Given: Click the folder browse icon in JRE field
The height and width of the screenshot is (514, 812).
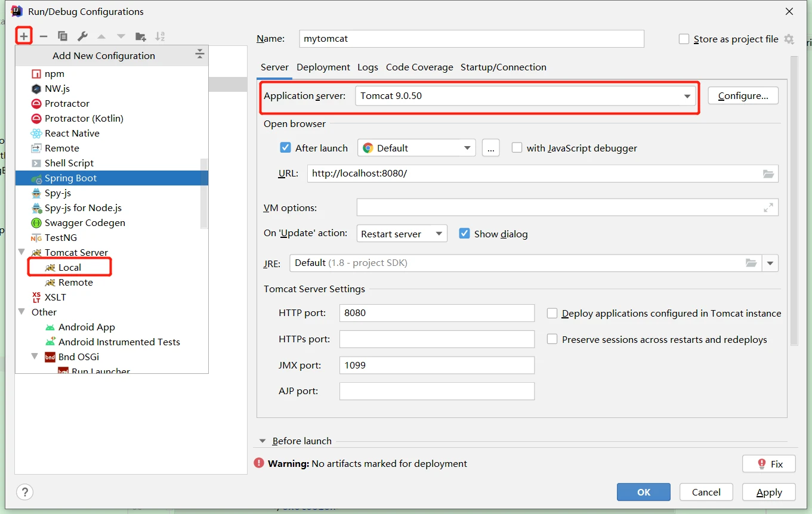Looking at the screenshot, I should pos(751,263).
